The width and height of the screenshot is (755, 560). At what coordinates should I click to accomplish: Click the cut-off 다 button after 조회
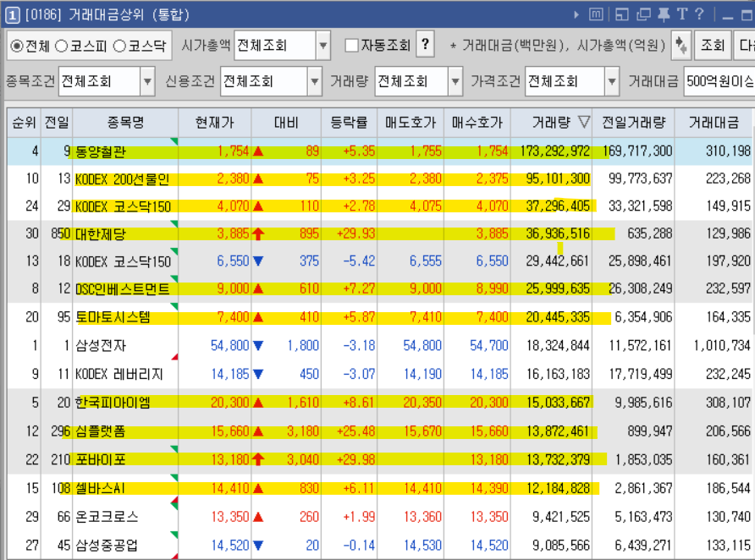[744, 46]
